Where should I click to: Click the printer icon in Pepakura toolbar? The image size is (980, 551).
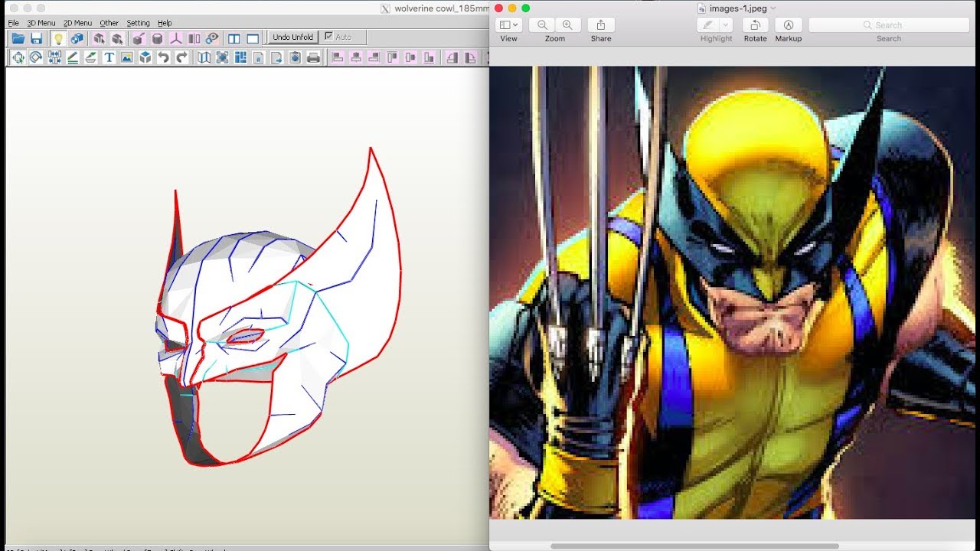pos(313,57)
